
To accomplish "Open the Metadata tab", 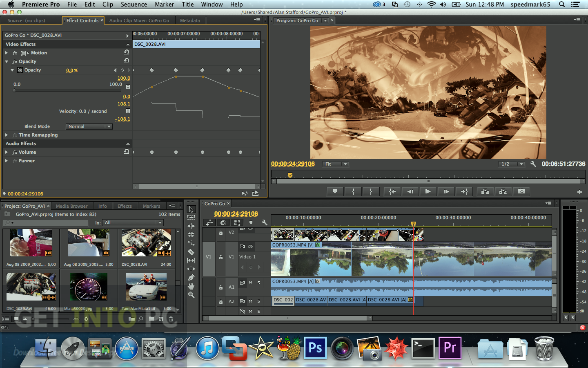I will pyautogui.click(x=190, y=20).
